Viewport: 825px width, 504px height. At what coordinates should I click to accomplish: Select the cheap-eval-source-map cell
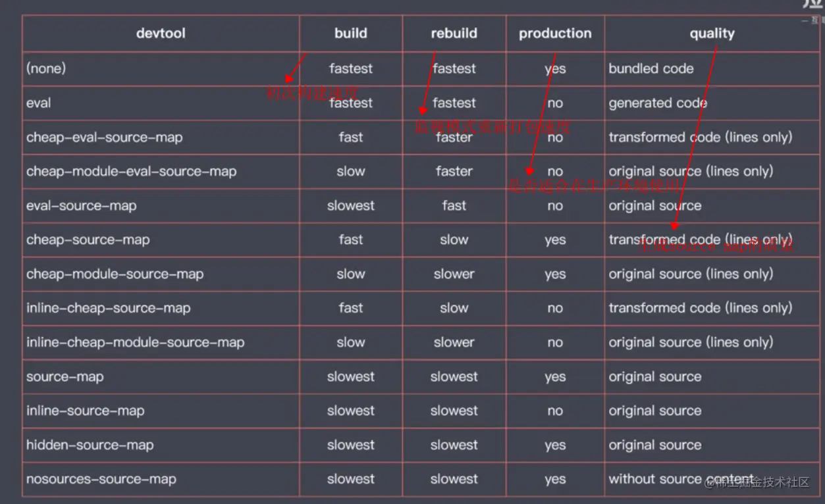tap(104, 138)
